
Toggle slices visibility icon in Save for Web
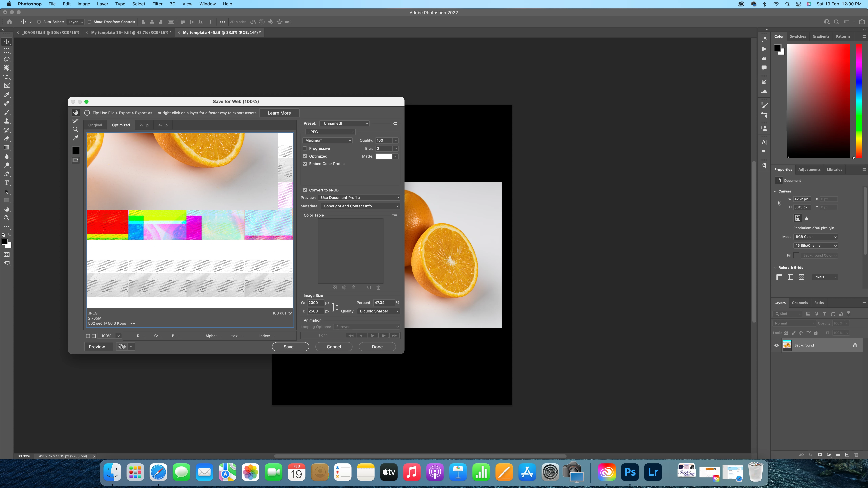pos(75,160)
